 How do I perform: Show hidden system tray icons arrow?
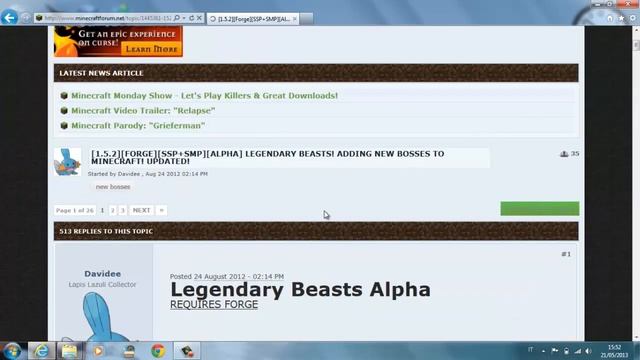click(x=543, y=351)
